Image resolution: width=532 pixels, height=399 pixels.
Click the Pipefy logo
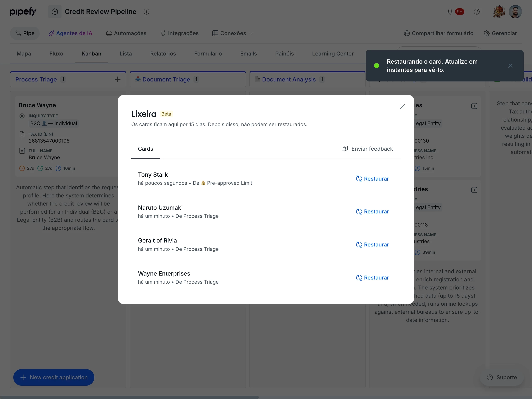pyautogui.click(x=23, y=12)
